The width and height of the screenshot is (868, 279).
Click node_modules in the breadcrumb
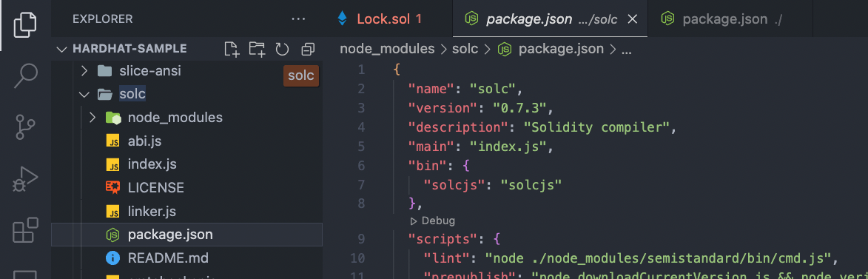[x=387, y=49]
